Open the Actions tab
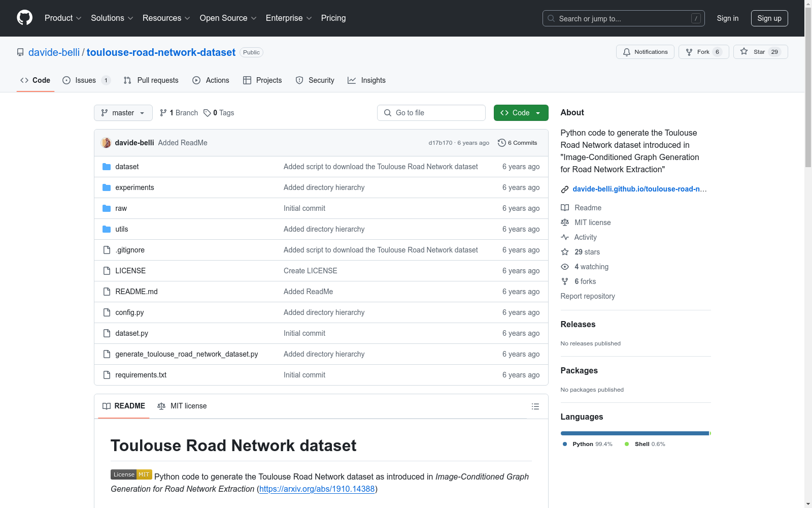812x508 pixels. (211, 80)
